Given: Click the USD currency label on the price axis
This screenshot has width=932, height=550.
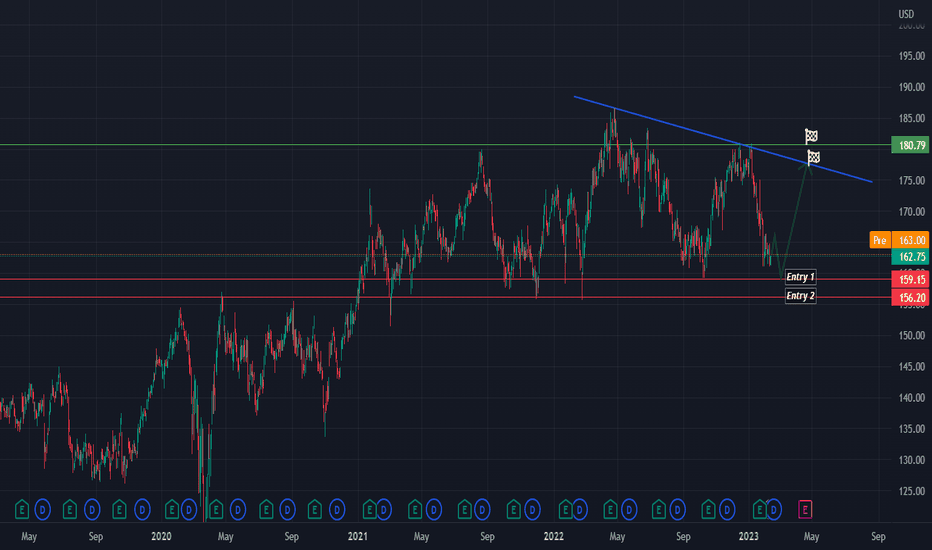Looking at the screenshot, I should tap(906, 14).
